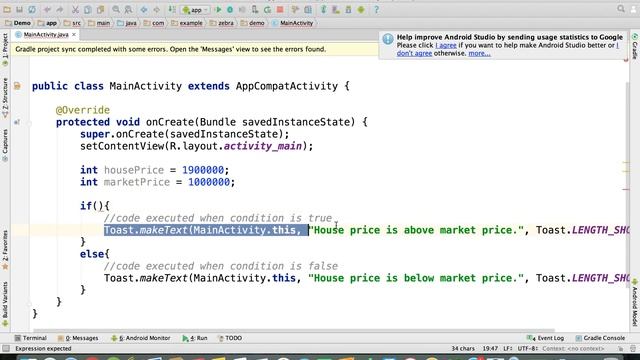Viewport: 640px width, 360px height.
Task: Stop the running process with red square
Action: point(280,9)
